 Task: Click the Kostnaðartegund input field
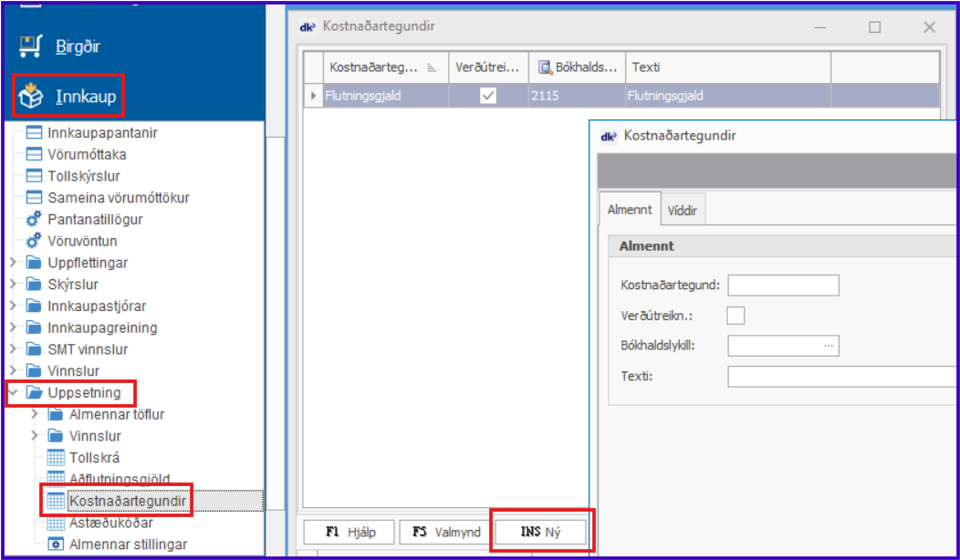pyautogui.click(x=782, y=285)
